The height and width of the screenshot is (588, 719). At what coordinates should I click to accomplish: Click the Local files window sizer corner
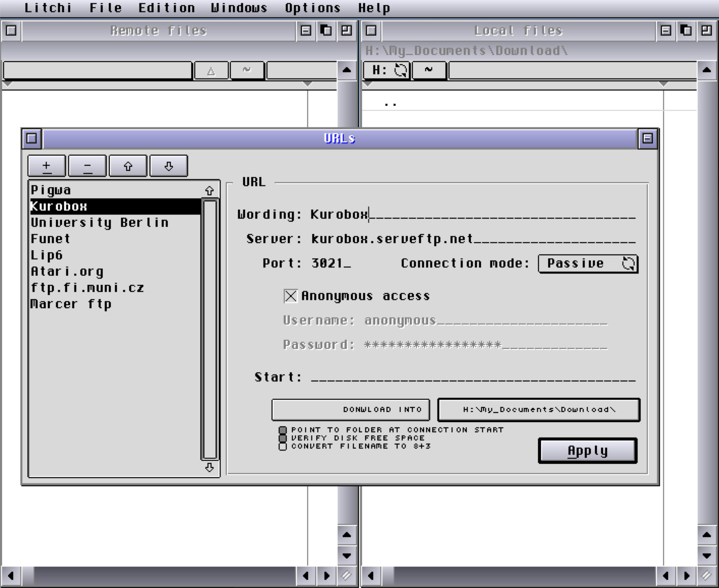click(707, 576)
